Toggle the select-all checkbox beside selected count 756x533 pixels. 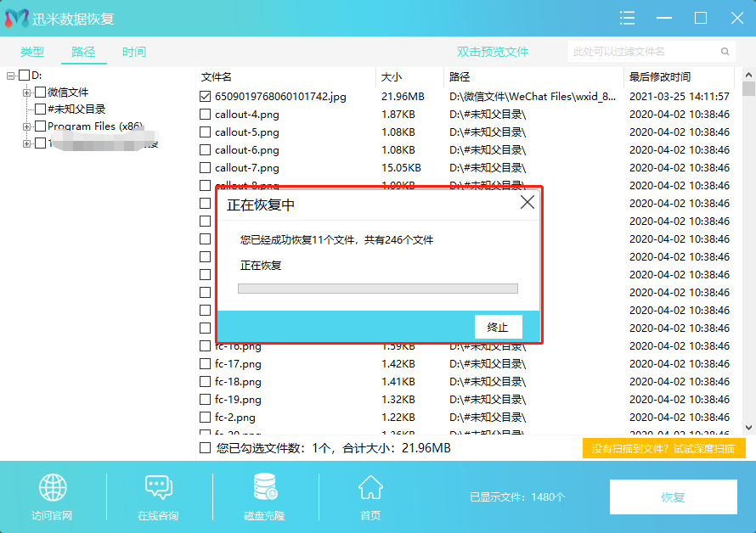click(x=205, y=447)
